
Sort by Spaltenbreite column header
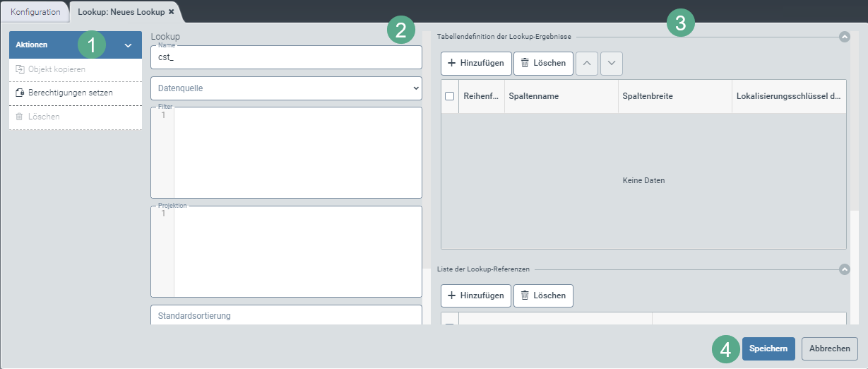(674, 96)
